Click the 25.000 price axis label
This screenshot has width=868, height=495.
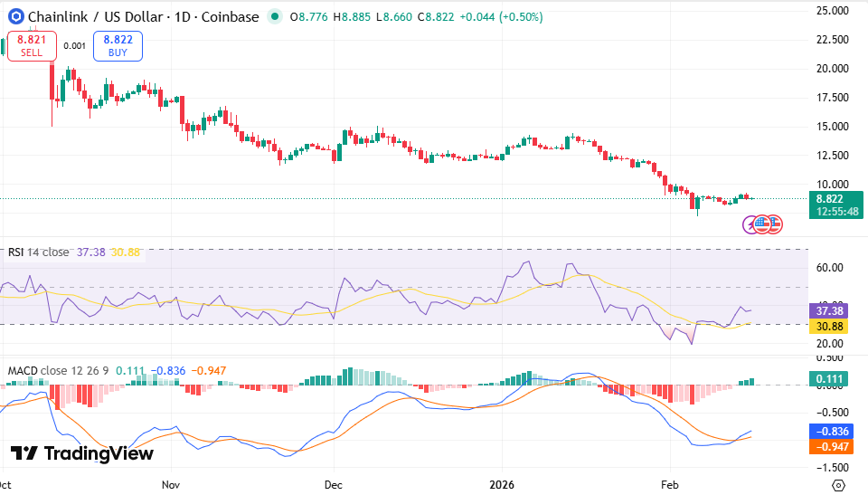click(x=833, y=11)
